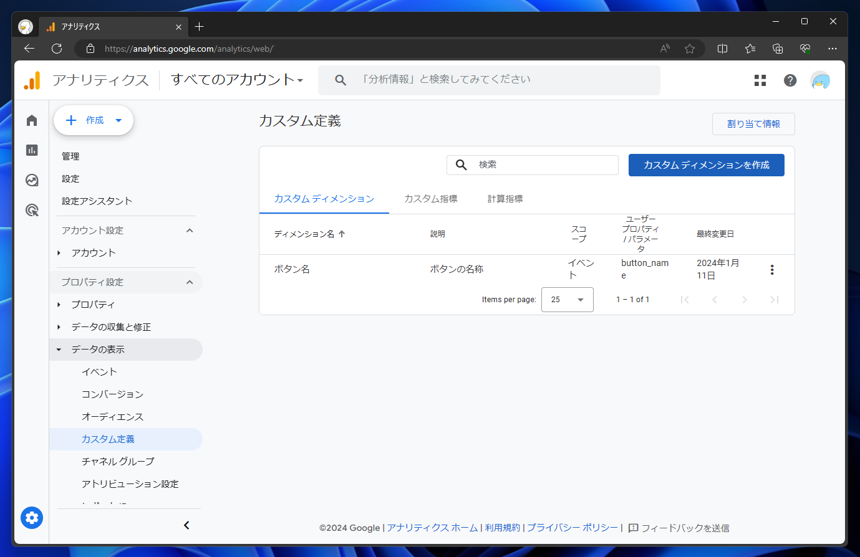Click the account avatar in Analytics header

(821, 81)
